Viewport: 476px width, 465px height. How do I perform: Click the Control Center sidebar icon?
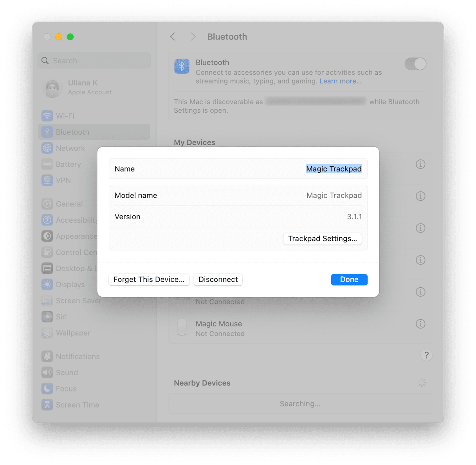[x=47, y=252]
